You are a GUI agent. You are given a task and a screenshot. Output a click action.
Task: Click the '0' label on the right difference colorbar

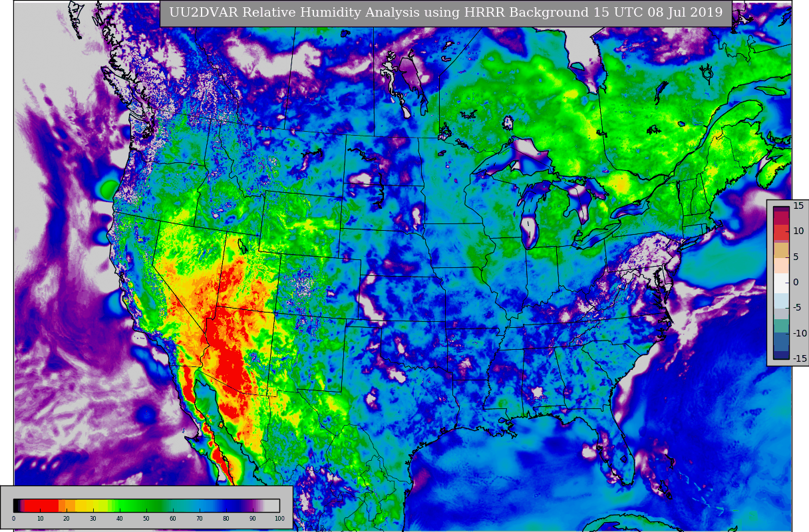pos(796,282)
